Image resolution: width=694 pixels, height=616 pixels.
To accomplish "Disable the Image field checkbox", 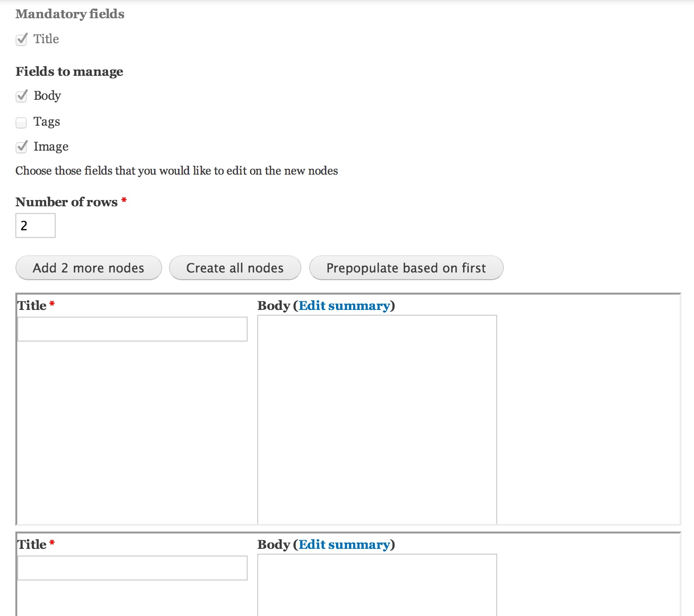I will (21, 147).
